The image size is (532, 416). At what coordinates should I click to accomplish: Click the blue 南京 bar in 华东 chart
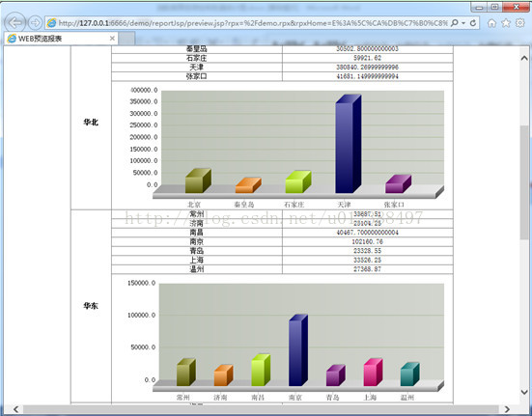tap(298, 350)
